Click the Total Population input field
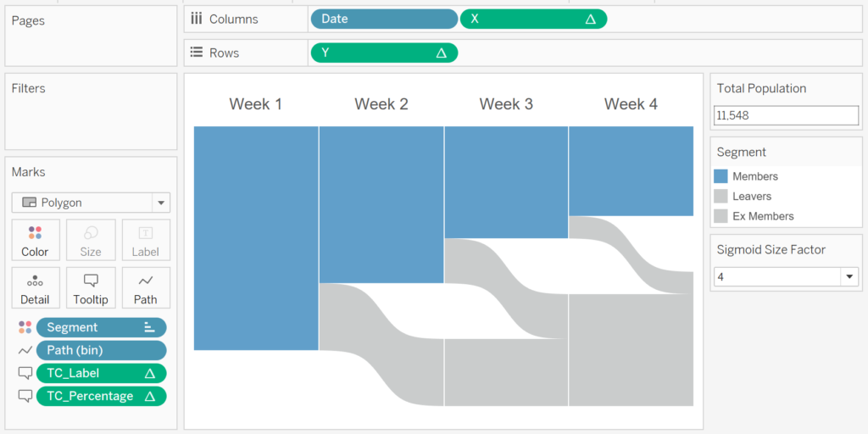The image size is (868, 434). [x=786, y=115]
